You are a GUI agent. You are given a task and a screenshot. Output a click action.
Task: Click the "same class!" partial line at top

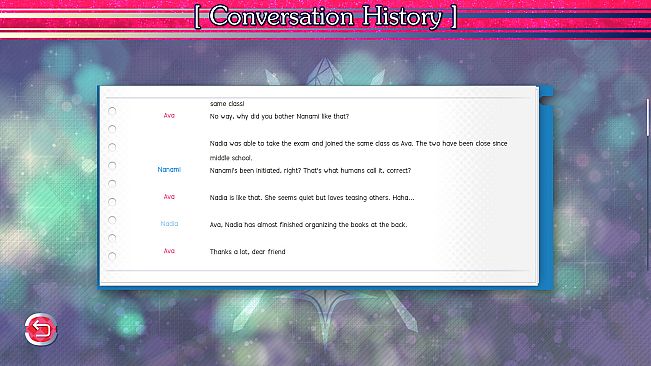click(x=227, y=103)
